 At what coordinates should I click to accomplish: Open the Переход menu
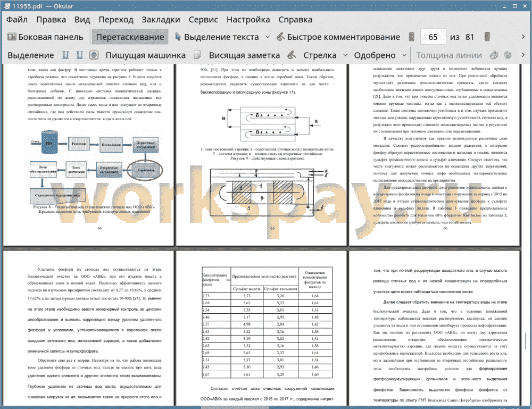[x=116, y=20]
